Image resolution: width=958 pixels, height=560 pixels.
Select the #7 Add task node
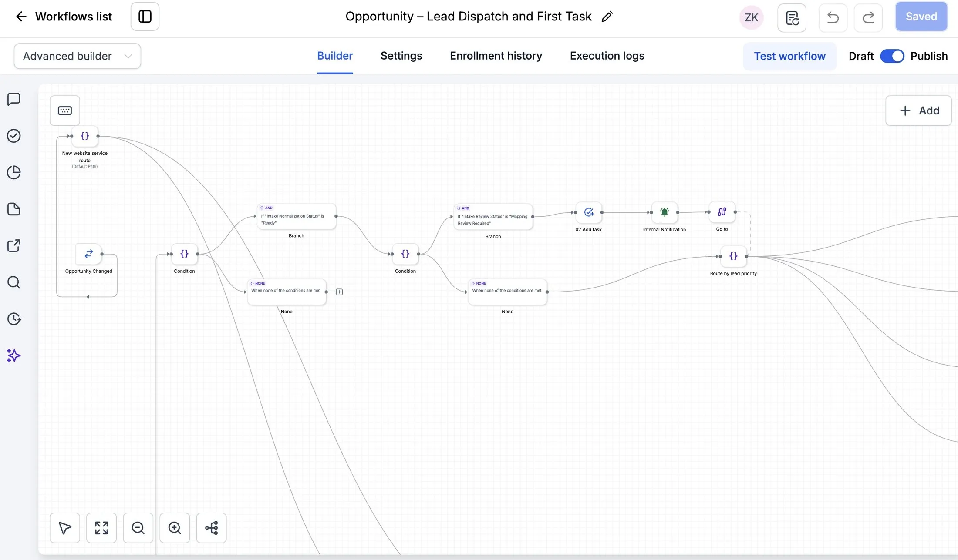coord(589,212)
